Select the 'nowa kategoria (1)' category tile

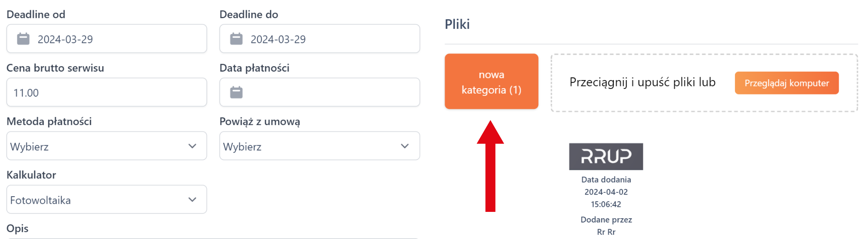(x=491, y=81)
